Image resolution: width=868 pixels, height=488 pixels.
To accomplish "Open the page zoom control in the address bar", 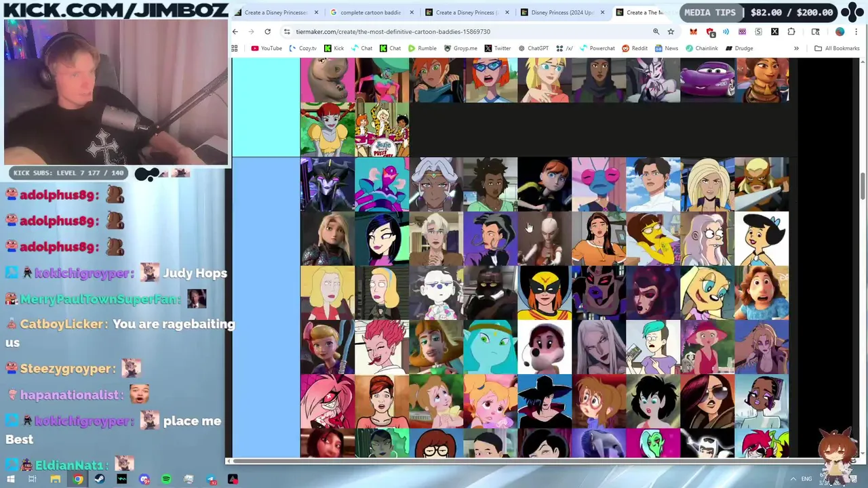I will 656,32.
